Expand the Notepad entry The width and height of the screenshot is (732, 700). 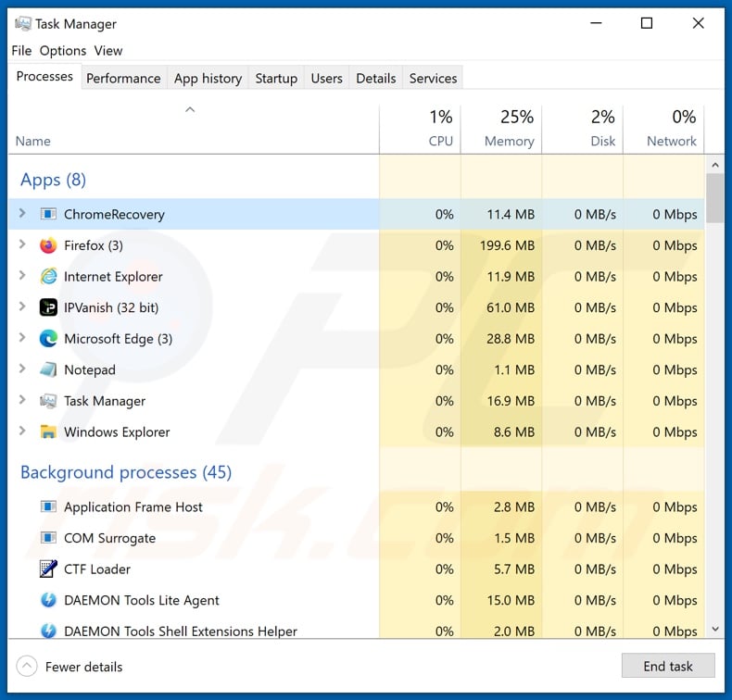[x=22, y=369]
